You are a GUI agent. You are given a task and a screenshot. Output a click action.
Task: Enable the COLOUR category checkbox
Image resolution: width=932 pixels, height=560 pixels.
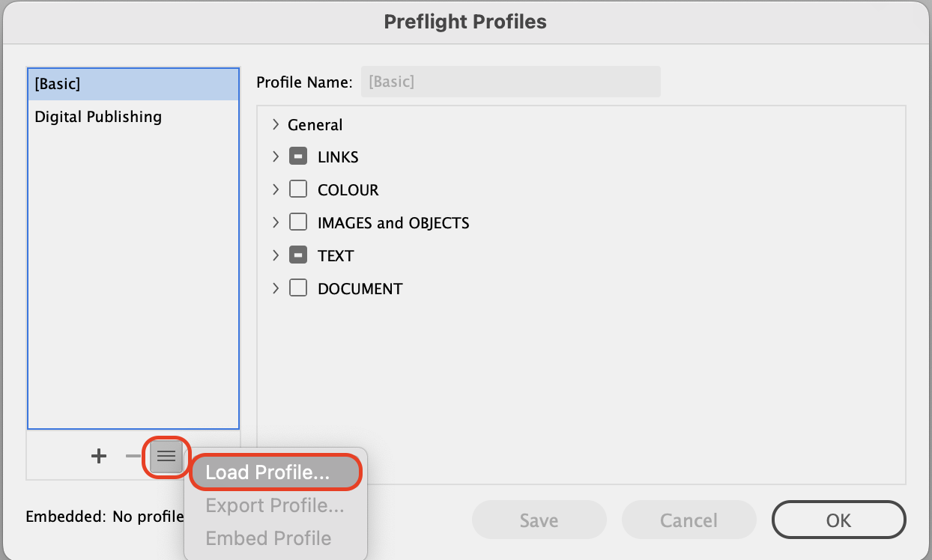(298, 190)
